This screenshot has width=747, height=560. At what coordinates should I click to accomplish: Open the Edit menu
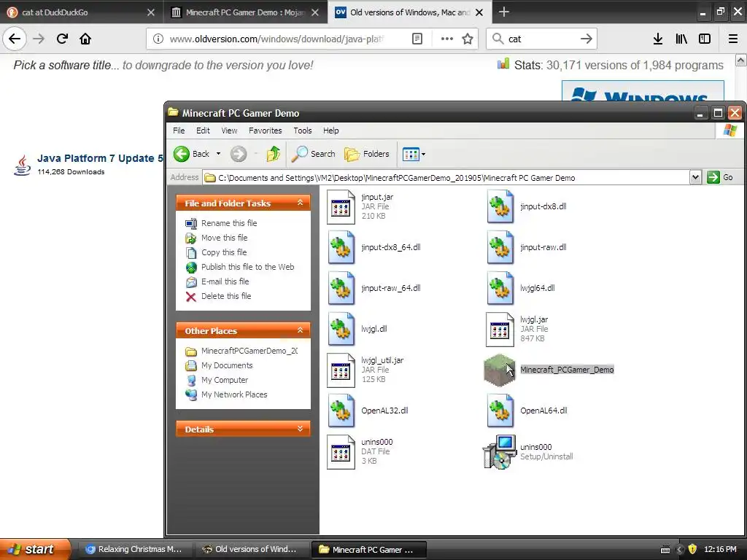tap(203, 131)
